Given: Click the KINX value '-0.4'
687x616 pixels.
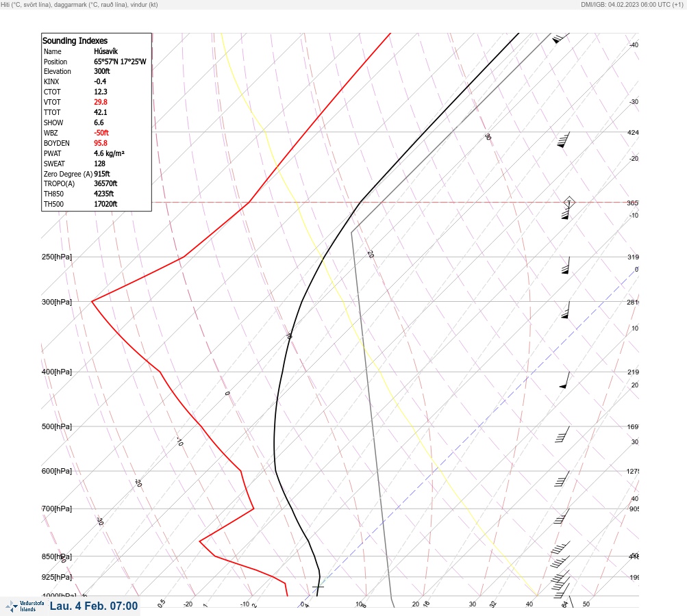Looking at the screenshot, I should point(100,81).
